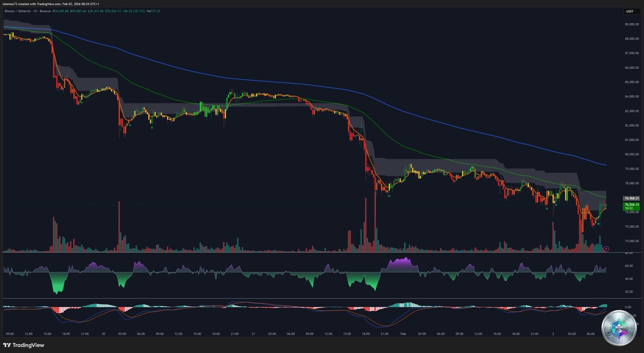Click the 89,000.00 price axis label
This screenshot has width=644, height=353.
pos(632,24)
